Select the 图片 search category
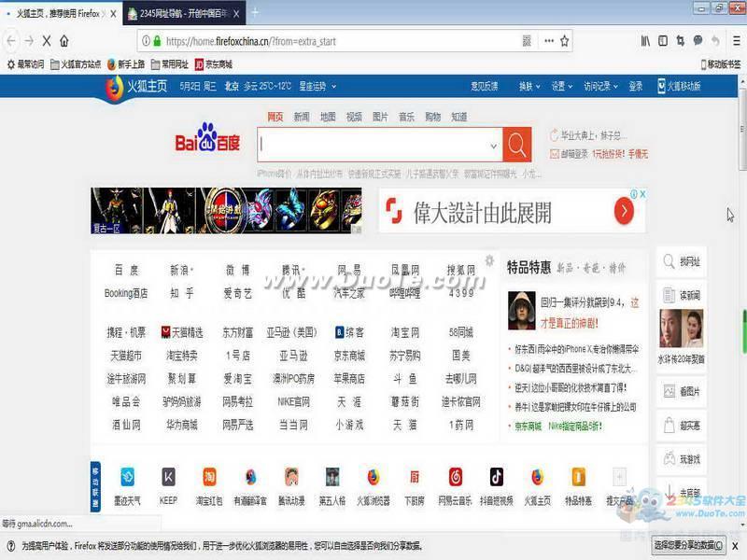Viewport: 747px width, 560px height. point(380,117)
